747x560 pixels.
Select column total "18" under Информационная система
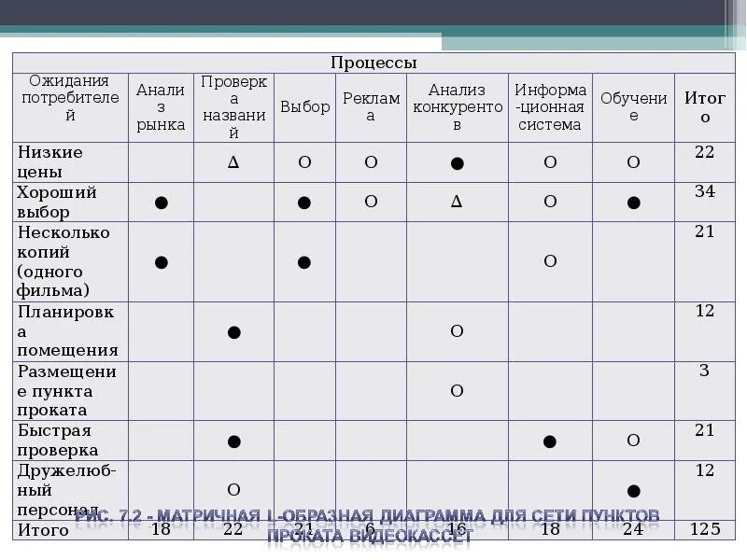coord(550,529)
